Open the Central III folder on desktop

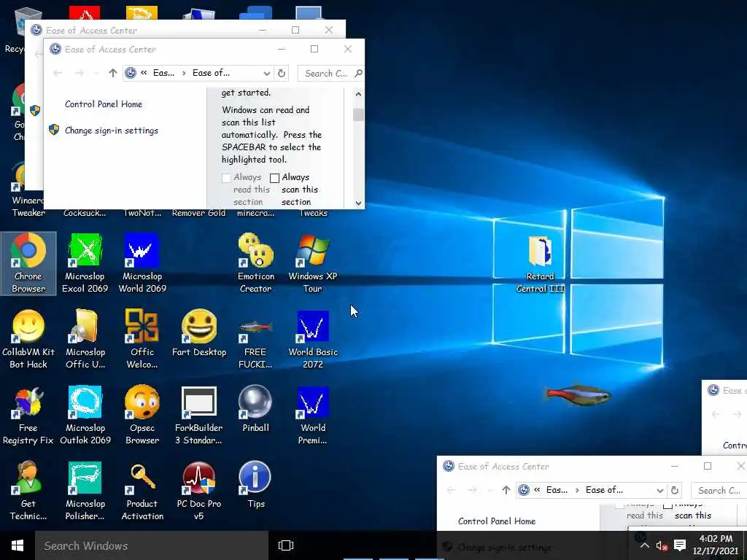pos(541,263)
